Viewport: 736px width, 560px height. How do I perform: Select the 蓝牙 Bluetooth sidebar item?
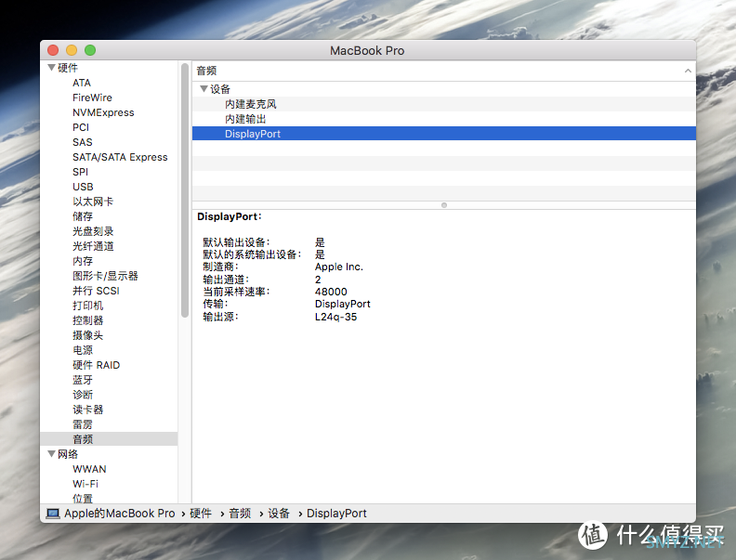83,380
